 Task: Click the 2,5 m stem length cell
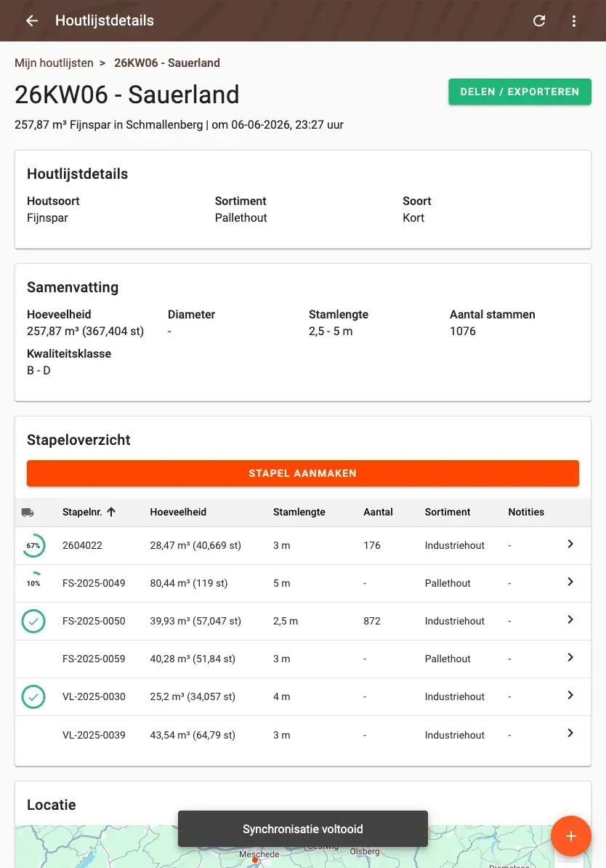pos(286,621)
